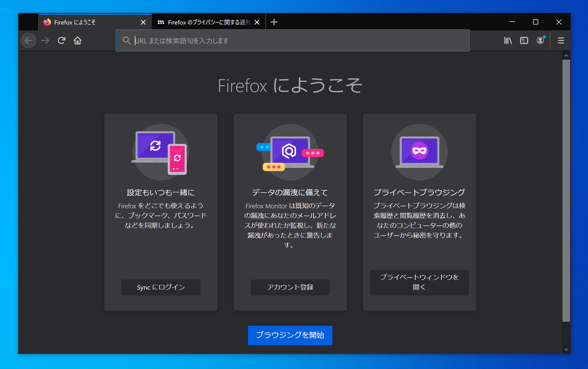Viewport: 588px width, 369px height.
Task: Reload the current page
Action: (61, 40)
